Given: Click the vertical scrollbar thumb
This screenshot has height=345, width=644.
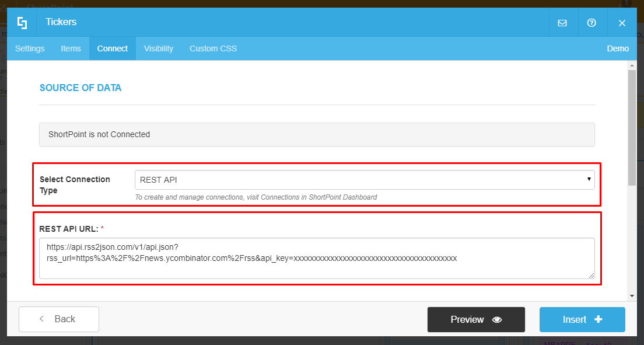Looking at the screenshot, I should click(632, 127).
